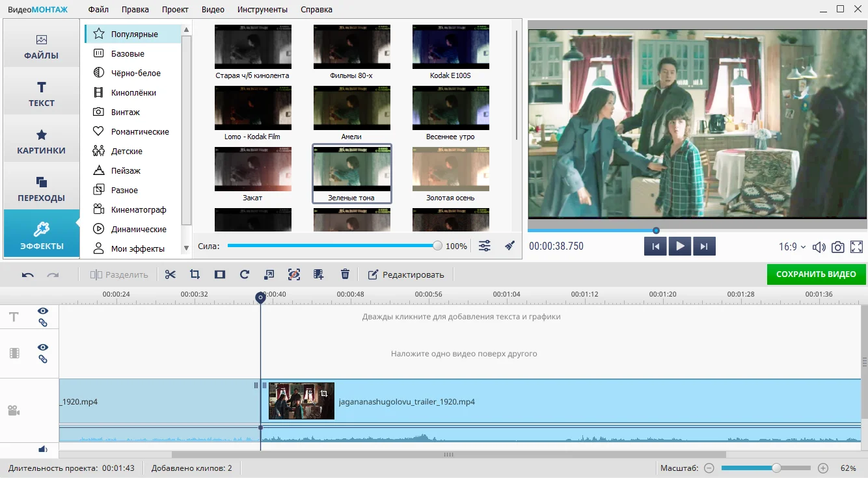Apply the Фильмы 80-х effect thumbnail
The height and width of the screenshot is (478, 868).
(351, 47)
